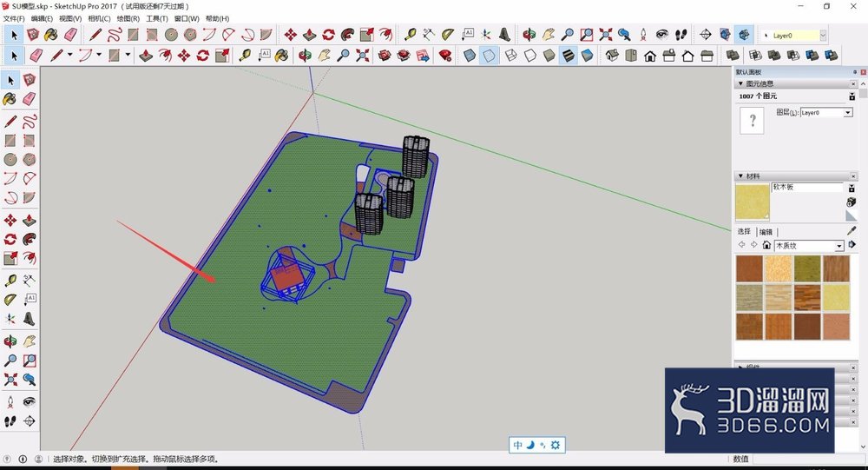Screen dimensions: 868x470
Task: Click the materials home (In Model) button
Action: [766, 245]
